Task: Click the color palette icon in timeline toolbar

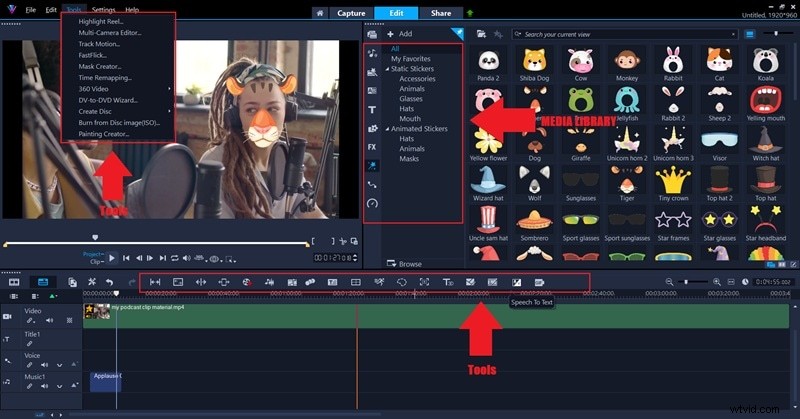Action: (247, 282)
